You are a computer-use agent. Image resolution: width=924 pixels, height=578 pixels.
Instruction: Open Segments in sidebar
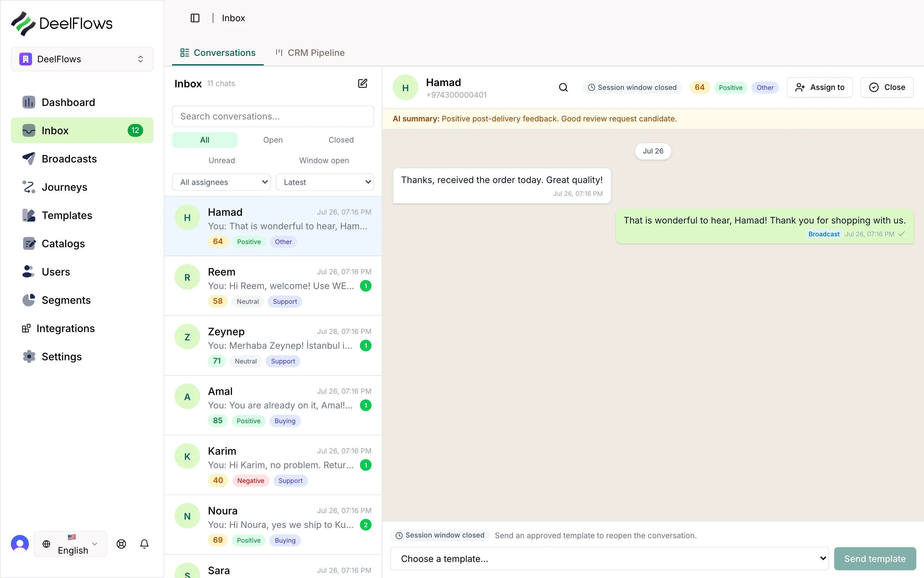(82, 300)
